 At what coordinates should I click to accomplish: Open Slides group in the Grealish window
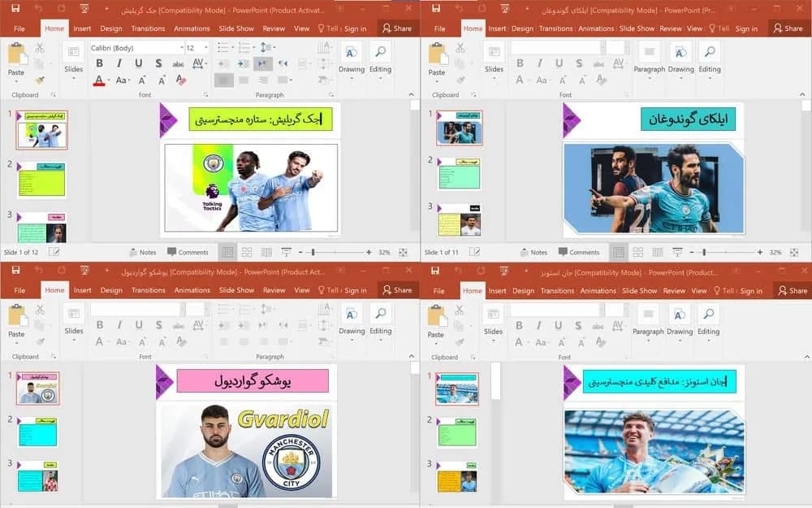point(74,61)
